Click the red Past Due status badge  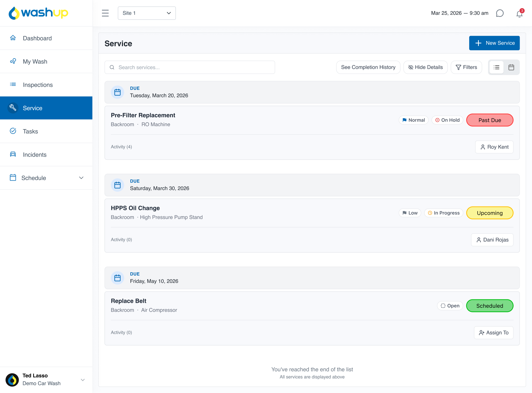pos(490,120)
